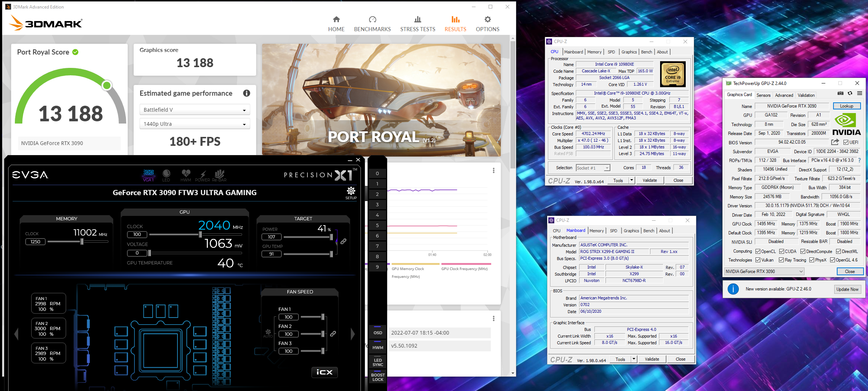The width and height of the screenshot is (868, 391).
Task: Toggle the DirectML checkbox
Action: click(839, 251)
